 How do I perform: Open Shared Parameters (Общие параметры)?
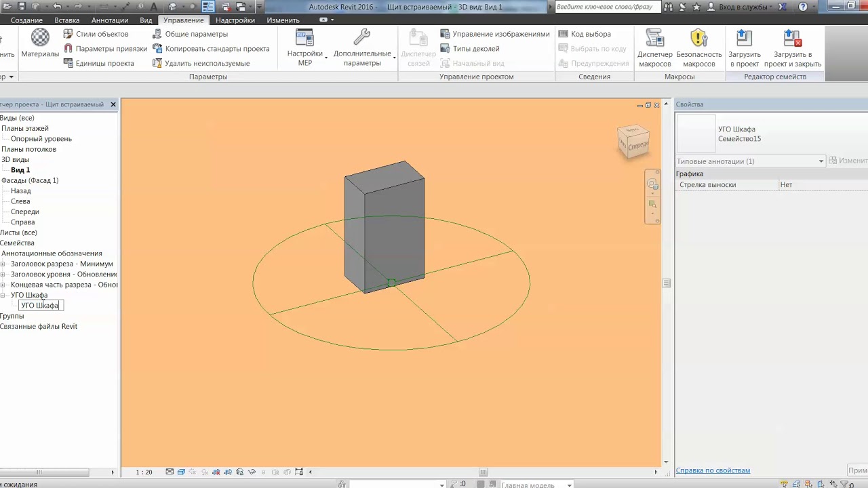point(191,34)
